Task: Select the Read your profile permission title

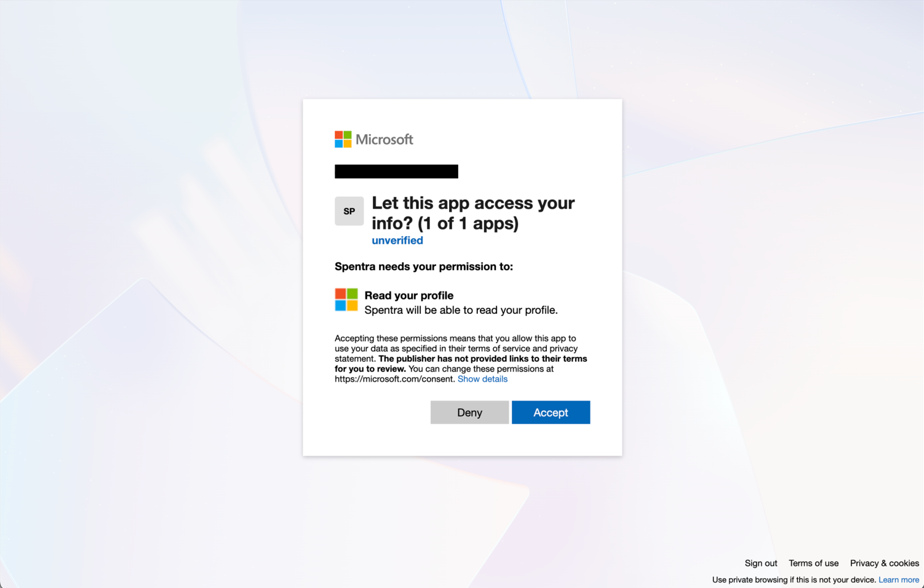Action: (x=409, y=295)
